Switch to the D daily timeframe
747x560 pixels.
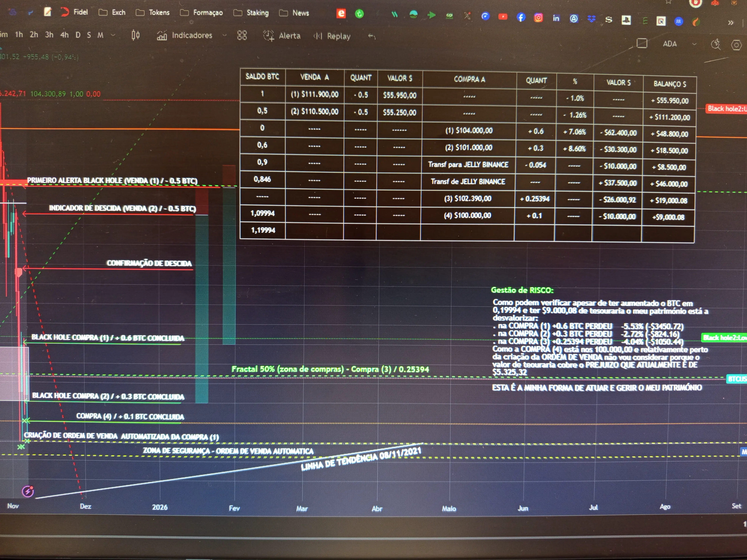78,35
